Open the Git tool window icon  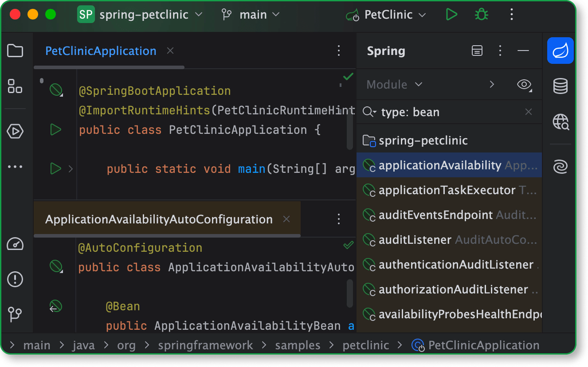point(15,315)
